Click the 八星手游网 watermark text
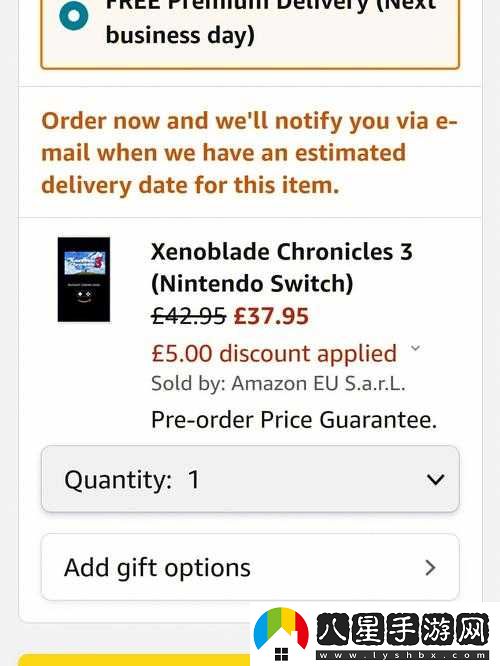Screen dimensions: 500x666 point(402,629)
